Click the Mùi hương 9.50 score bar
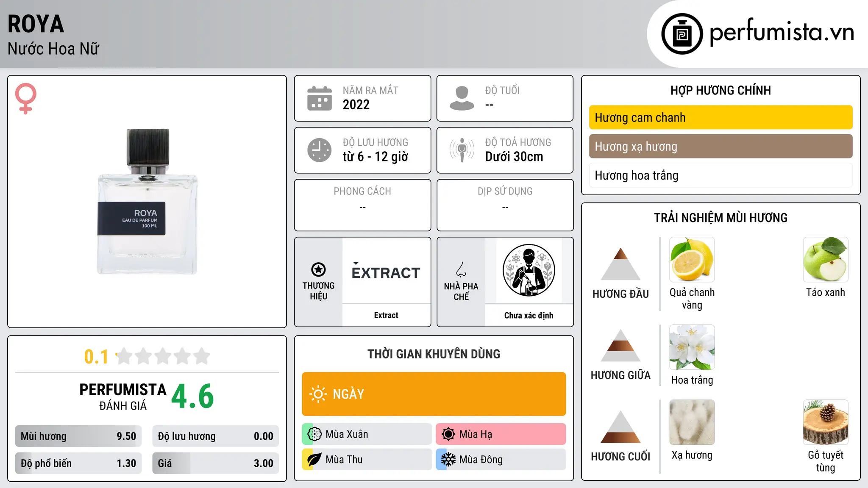868x488 pixels. pyautogui.click(x=78, y=436)
